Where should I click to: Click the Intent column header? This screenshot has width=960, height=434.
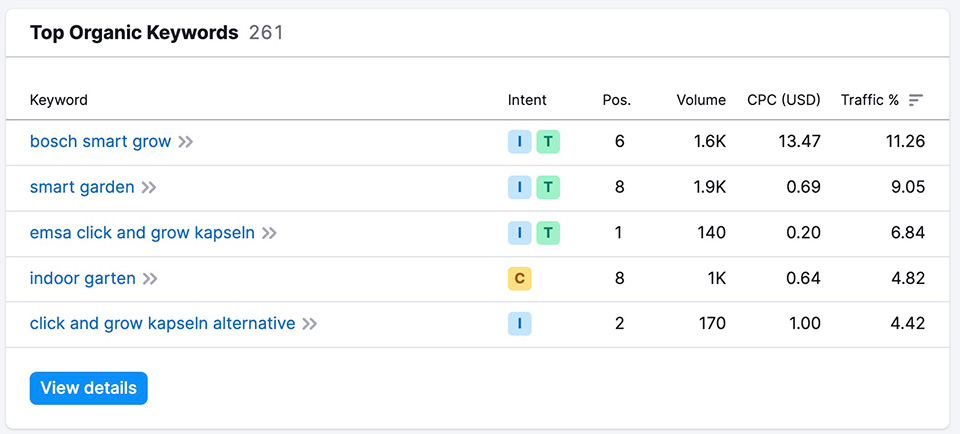coord(527,100)
